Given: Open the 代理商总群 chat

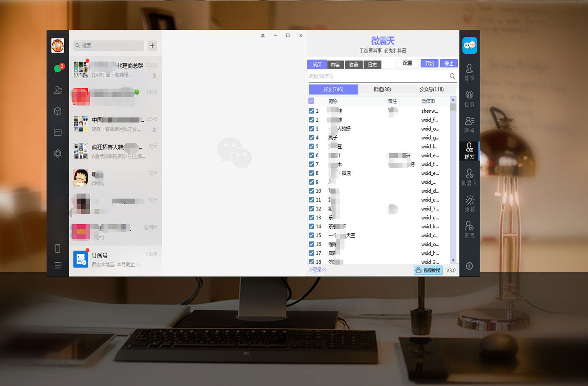Looking at the screenshot, I should coord(116,70).
